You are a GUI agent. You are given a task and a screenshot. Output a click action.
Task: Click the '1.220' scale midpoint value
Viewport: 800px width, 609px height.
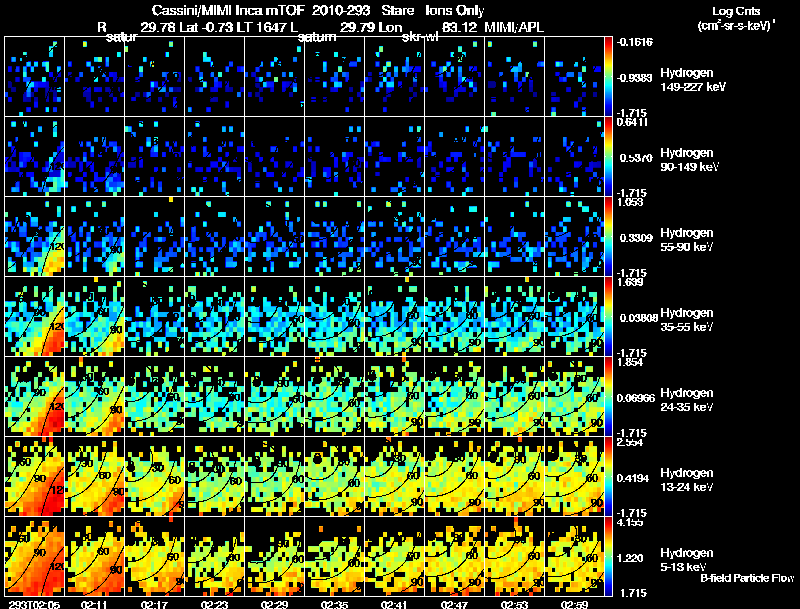click(630, 559)
